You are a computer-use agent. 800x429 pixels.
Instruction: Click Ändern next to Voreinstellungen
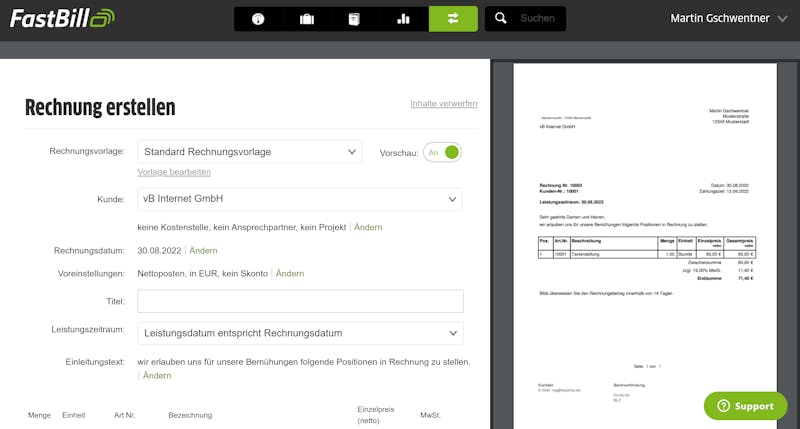290,273
